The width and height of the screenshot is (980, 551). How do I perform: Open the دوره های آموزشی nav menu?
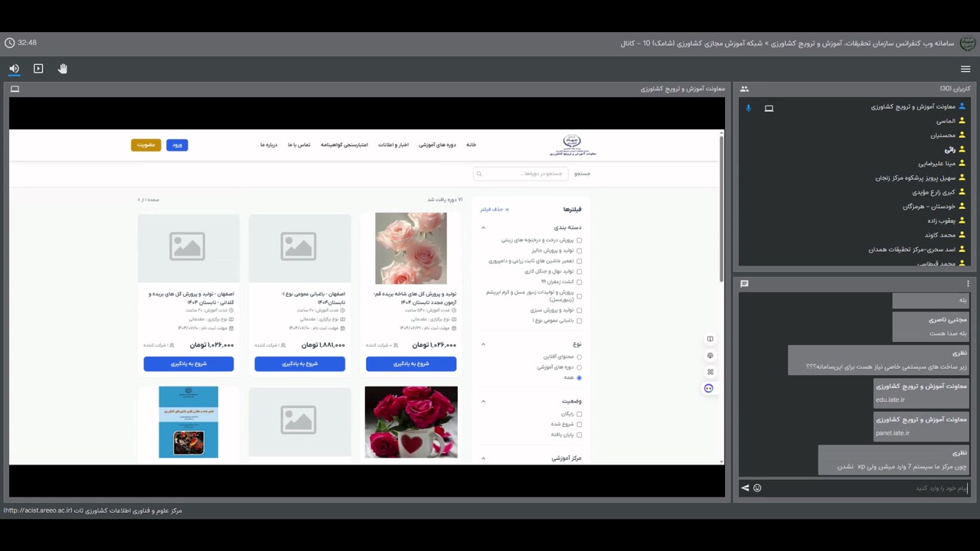[x=437, y=145]
